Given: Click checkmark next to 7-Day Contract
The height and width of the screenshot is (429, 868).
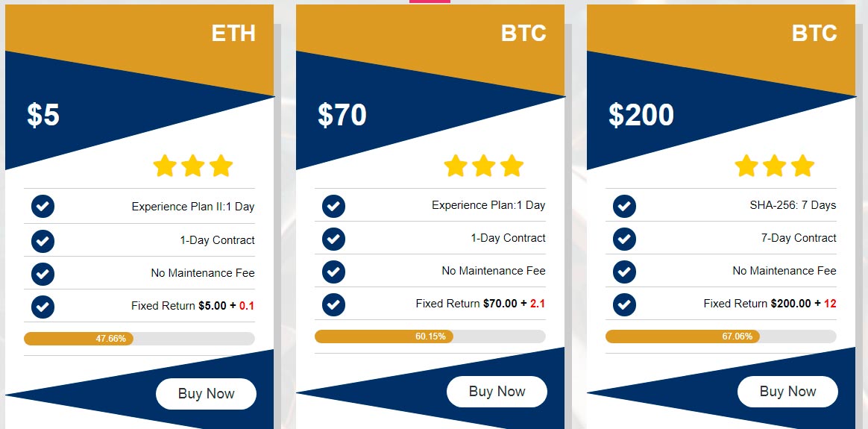Looking at the screenshot, I should click(x=624, y=239).
